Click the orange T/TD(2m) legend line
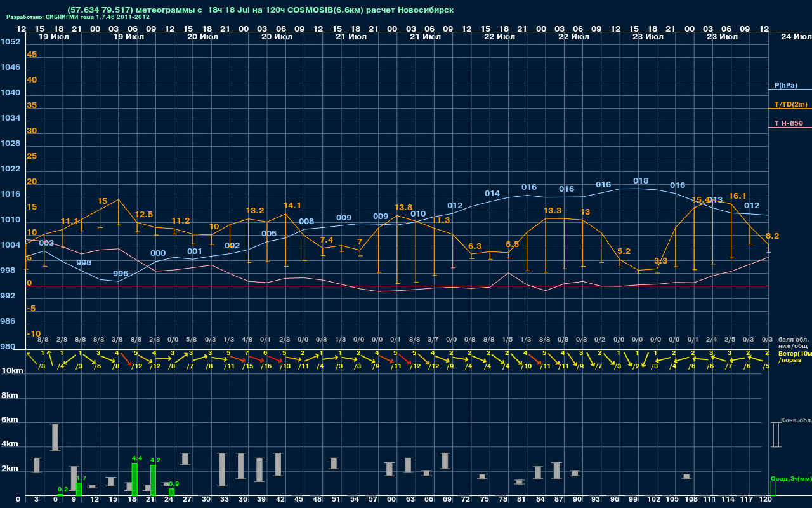The image size is (812, 508). (x=790, y=109)
